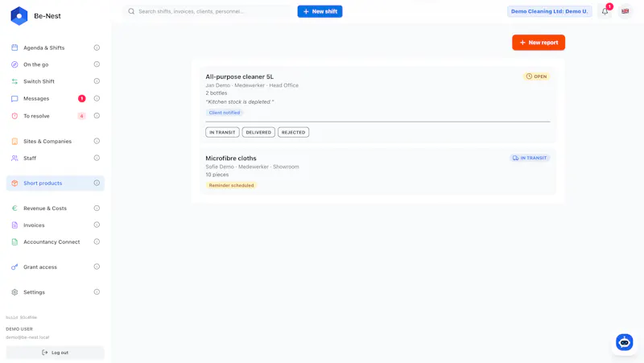Show info for Accountancy Connect

coord(97,241)
